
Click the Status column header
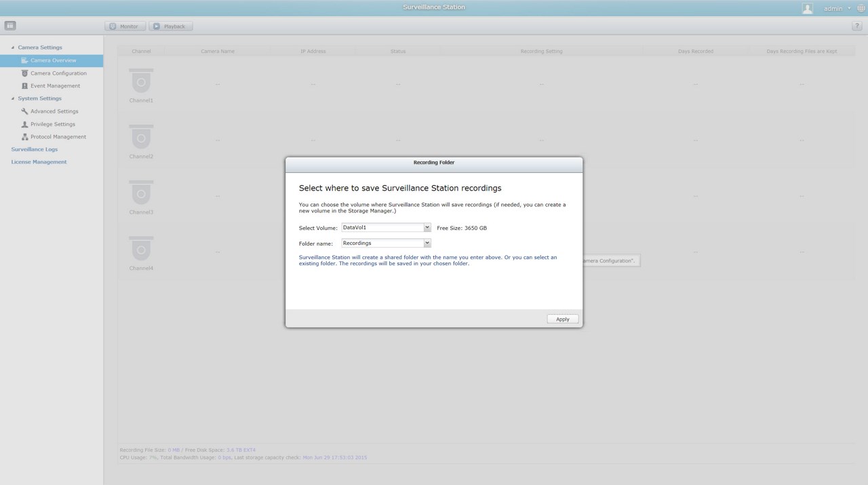point(398,52)
